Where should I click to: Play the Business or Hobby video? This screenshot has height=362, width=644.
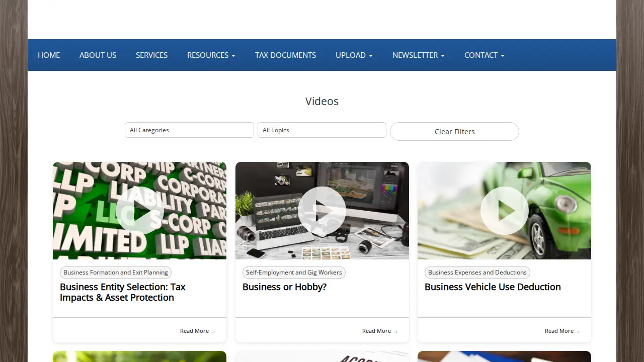[322, 211]
